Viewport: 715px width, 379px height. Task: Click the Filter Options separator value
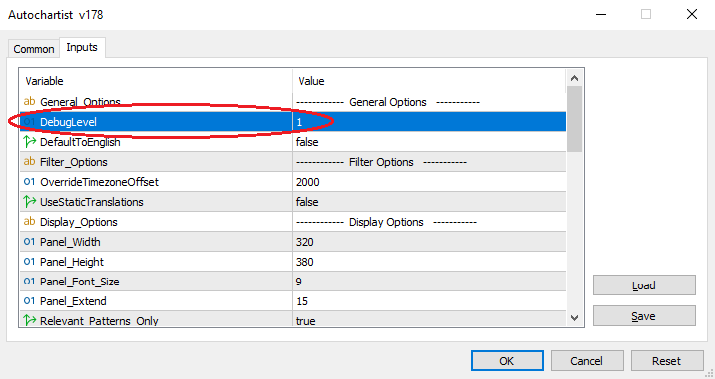(381, 162)
